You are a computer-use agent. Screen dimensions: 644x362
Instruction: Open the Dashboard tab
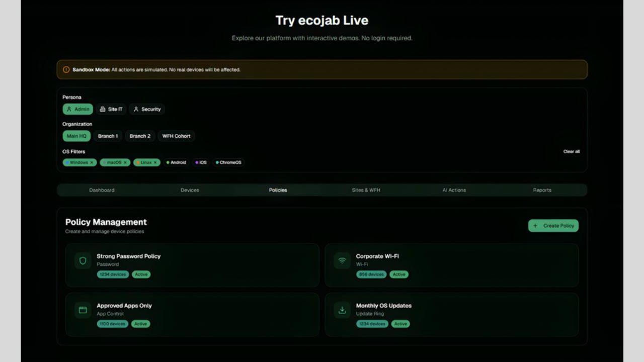102,190
